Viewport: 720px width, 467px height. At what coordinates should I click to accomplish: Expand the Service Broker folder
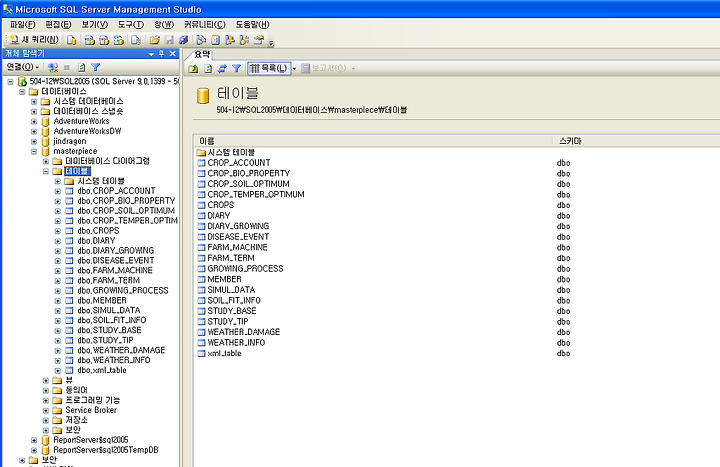click(x=46, y=410)
